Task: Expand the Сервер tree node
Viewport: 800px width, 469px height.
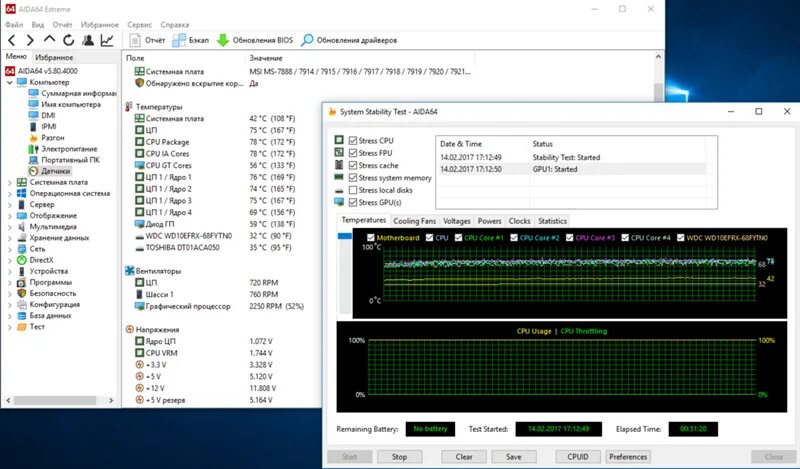Action: tap(10, 205)
